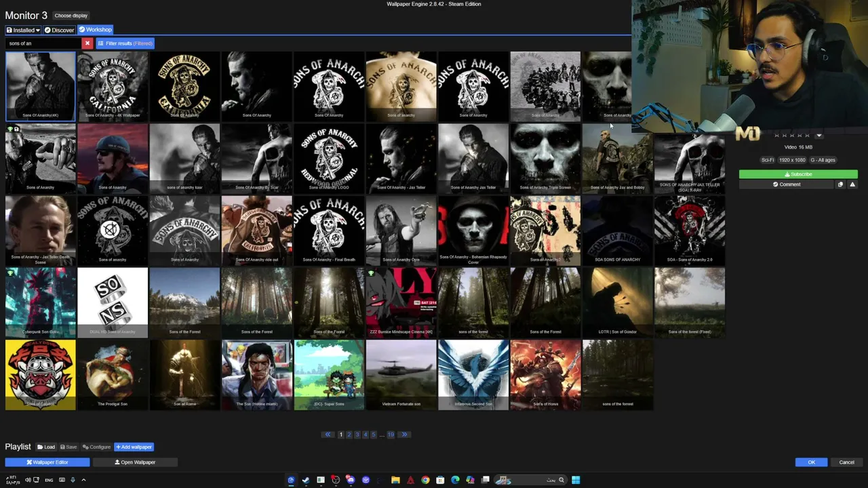The image size is (868, 488).
Task: Select the Vietnam Fortunate Son wallpaper
Action: click(401, 375)
